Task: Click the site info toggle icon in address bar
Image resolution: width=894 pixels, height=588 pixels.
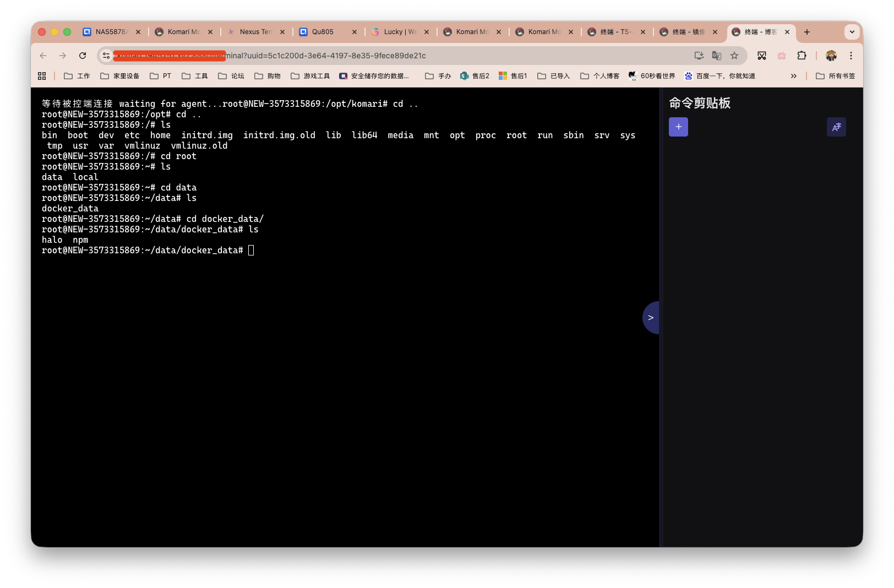Action: [x=106, y=56]
